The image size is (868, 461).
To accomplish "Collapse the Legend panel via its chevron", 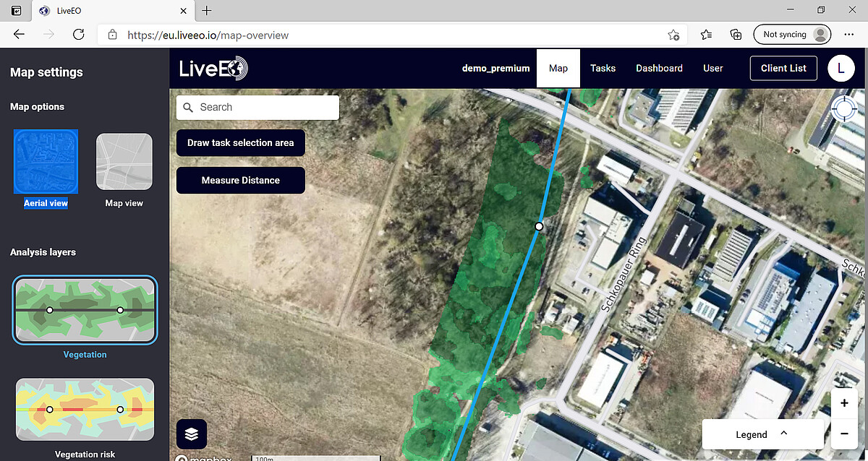I will click(783, 434).
